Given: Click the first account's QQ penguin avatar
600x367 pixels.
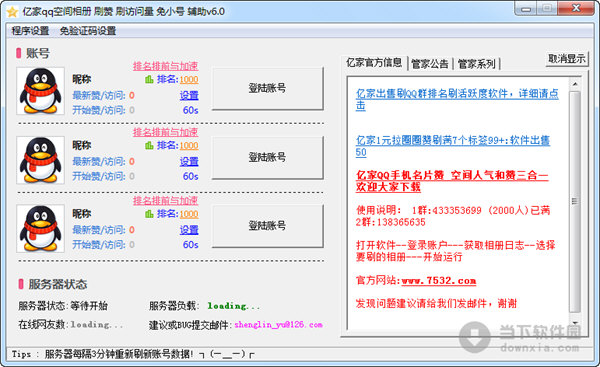Looking at the screenshot, I should pos(40,91).
